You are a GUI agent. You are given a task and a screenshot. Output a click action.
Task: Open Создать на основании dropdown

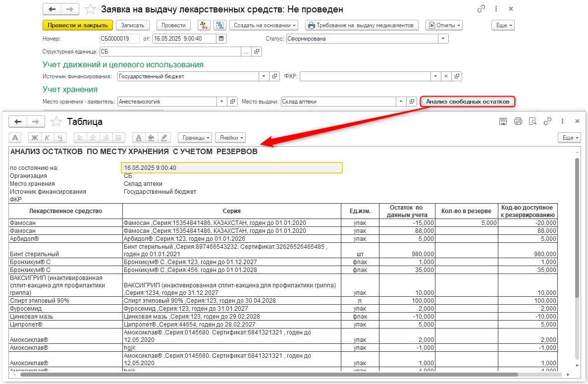pyautogui.click(x=264, y=25)
